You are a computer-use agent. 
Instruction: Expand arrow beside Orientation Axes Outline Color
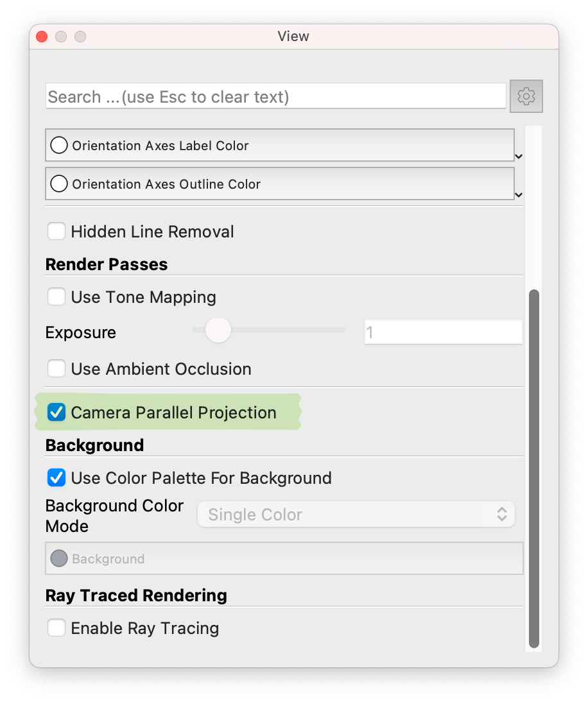(519, 194)
